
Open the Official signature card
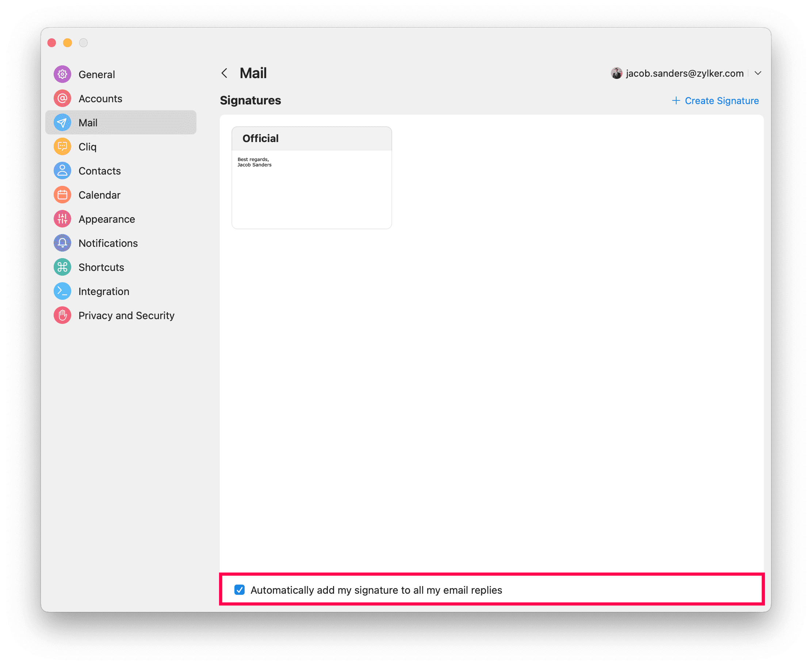pos(311,177)
